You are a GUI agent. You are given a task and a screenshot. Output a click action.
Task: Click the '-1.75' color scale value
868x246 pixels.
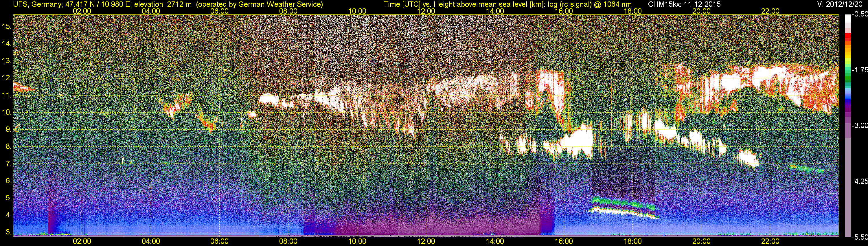pos(860,70)
